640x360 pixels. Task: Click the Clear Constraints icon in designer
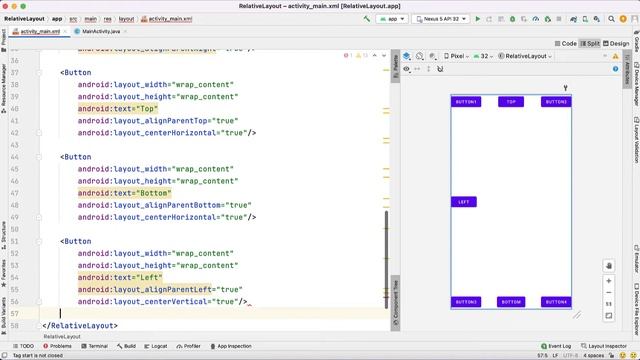pos(440,69)
